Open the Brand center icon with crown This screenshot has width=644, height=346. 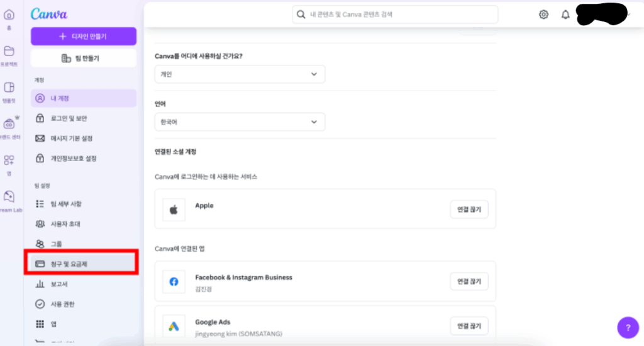(x=9, y=124)
